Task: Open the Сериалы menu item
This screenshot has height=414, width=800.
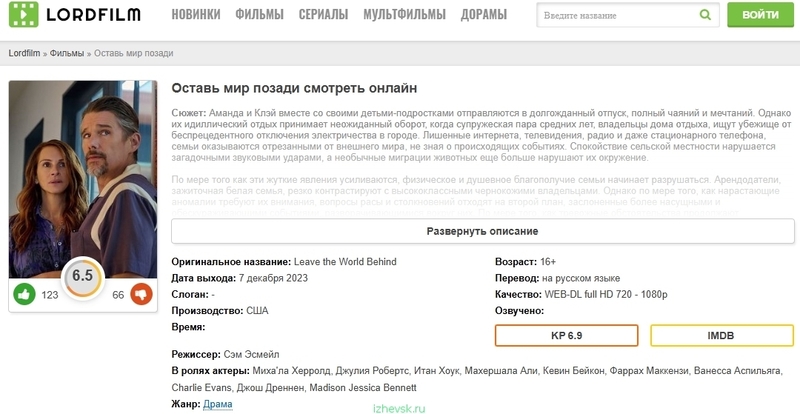Action: click(x=323, y=15)
